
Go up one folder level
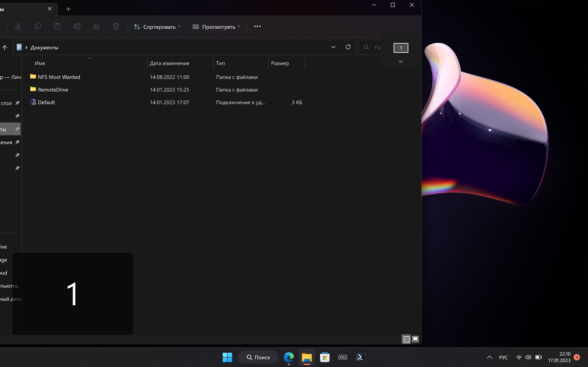click(5, 48)
